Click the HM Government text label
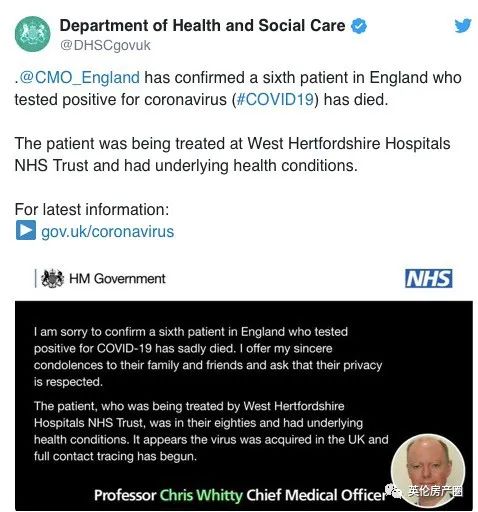 point(117,279)
